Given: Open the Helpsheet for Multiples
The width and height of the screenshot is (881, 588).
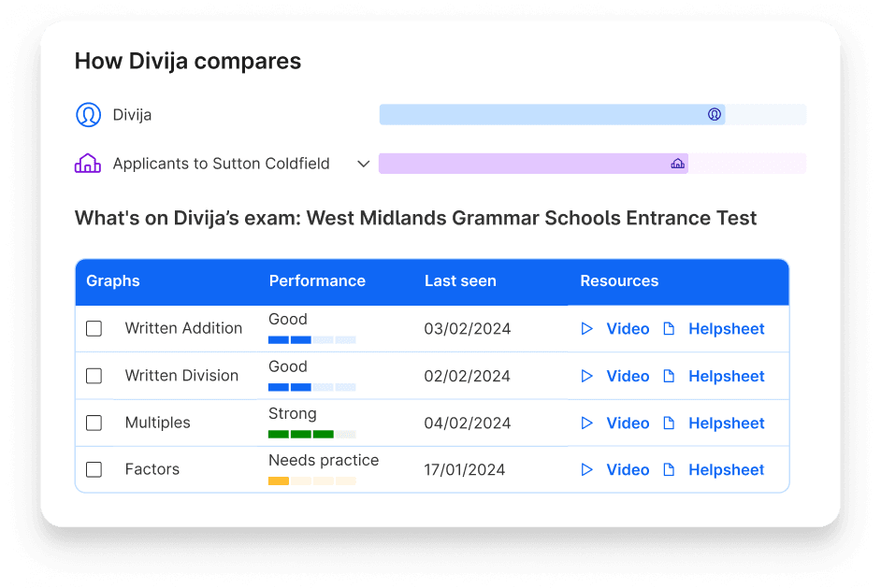Looking at the screenshot, I should 726,423.
